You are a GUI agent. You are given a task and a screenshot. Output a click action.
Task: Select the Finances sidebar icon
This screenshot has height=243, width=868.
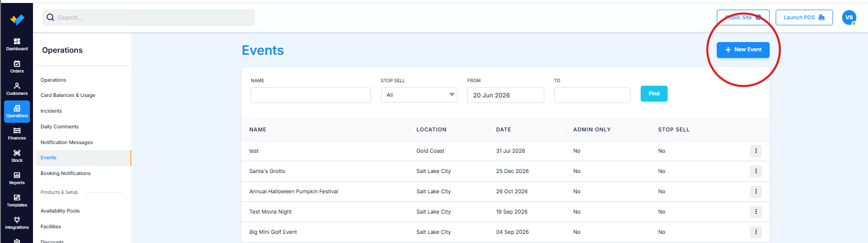point(17,133)
